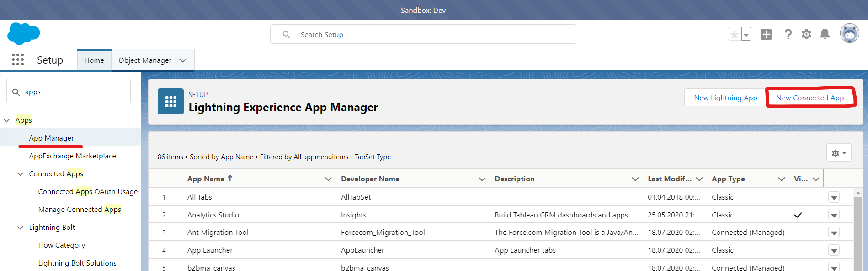Open the global actions plus icon
Viewport: 868px width, 271px height.
tap(766, 34)
